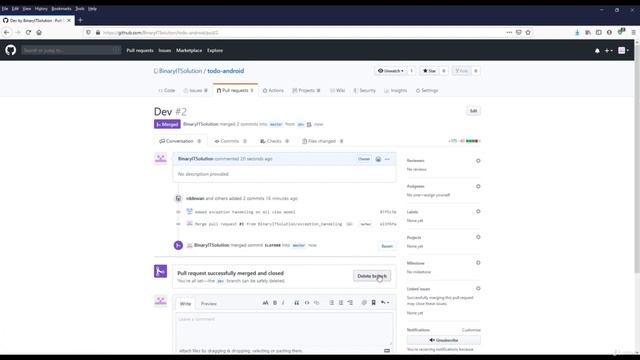Open the Unwatch dropdown
640x360 pixels.
(391, 71)
